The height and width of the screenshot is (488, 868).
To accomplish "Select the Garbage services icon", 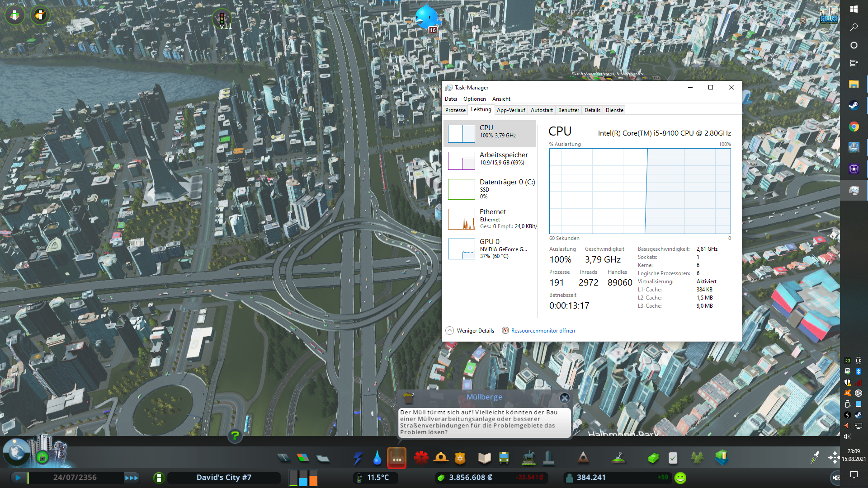I will (397, 459).
